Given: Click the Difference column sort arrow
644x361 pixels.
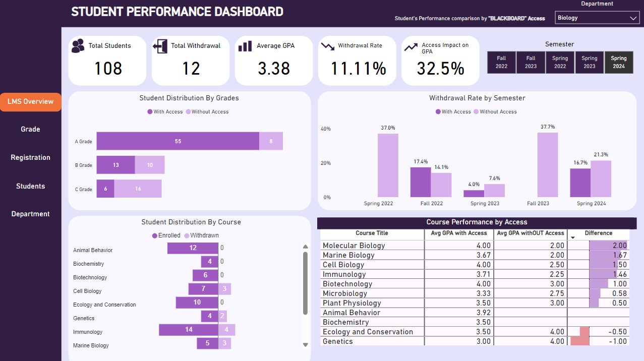Looking at the screenshot, I should tap(572, 237).
